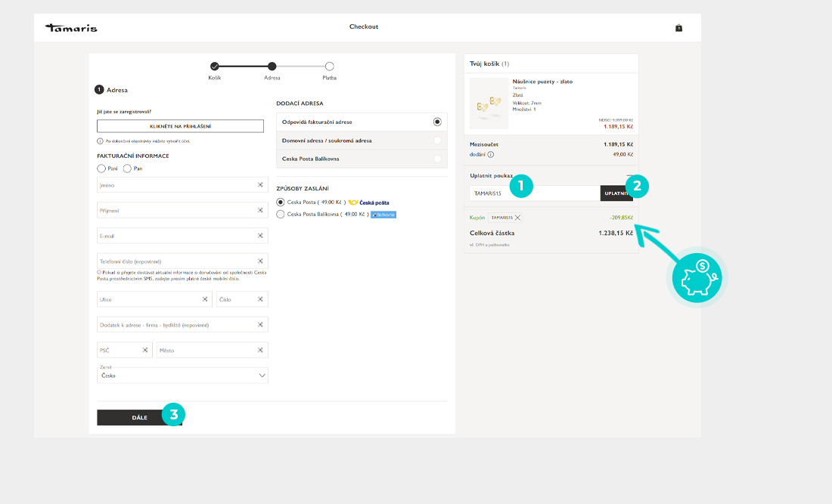Click the voucher code input field
832x504 pixels.
tap(534, 193)
